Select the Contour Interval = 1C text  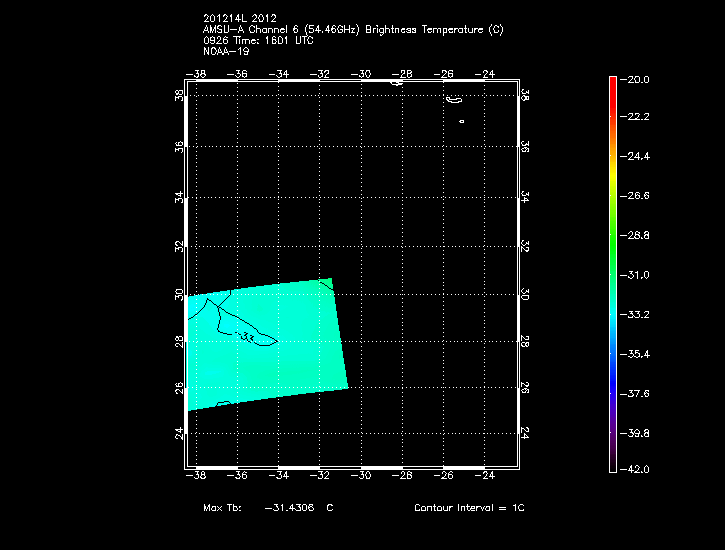coord(469,508)
